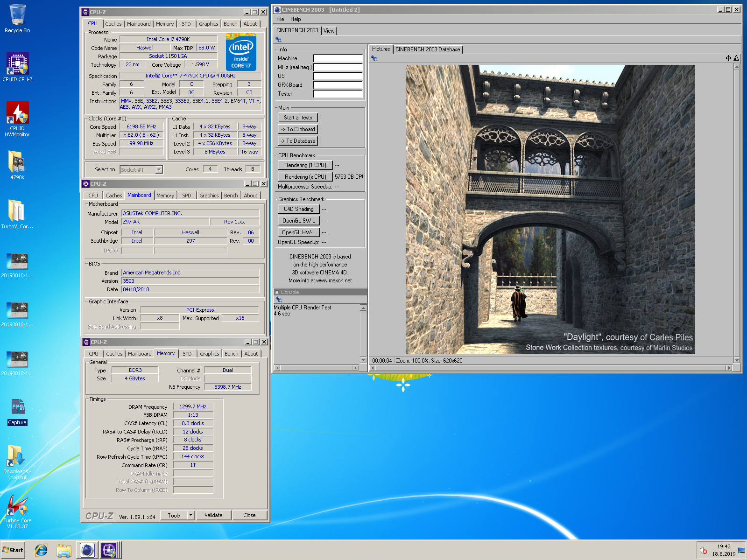Click the To Clipboard button
This screenshot has height=560, width=747.
[x=298, y=129]
